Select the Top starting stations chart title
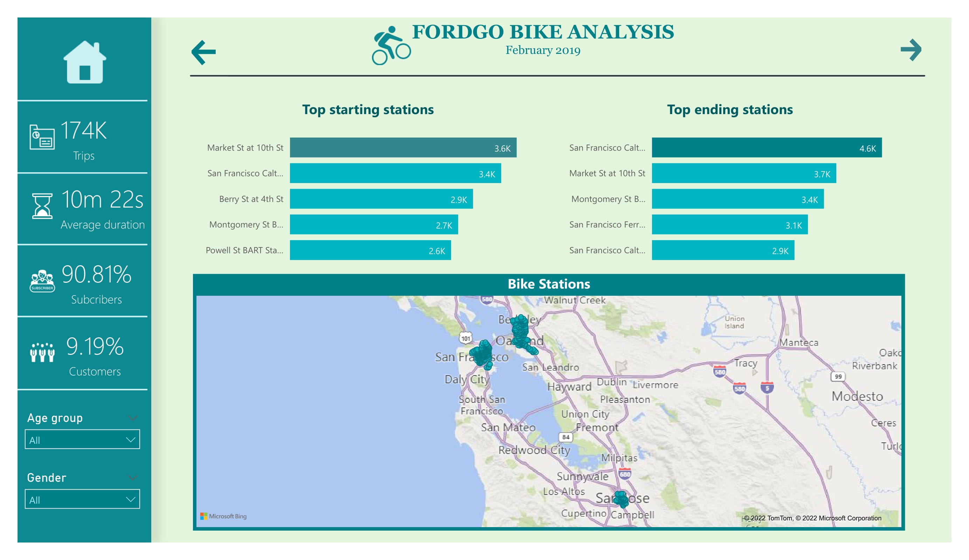The image size is (969, 560). (368, 110)
